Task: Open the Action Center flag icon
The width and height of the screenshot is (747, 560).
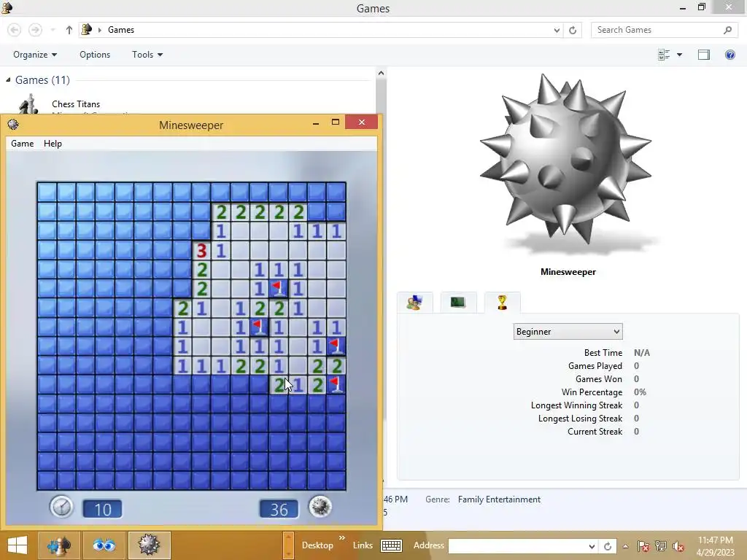Action: [x=643, y=546]
